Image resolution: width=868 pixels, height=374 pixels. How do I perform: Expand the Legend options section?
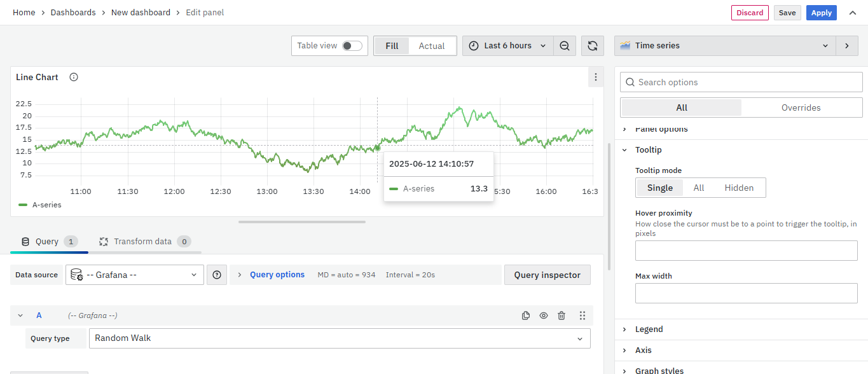point(649,329)
